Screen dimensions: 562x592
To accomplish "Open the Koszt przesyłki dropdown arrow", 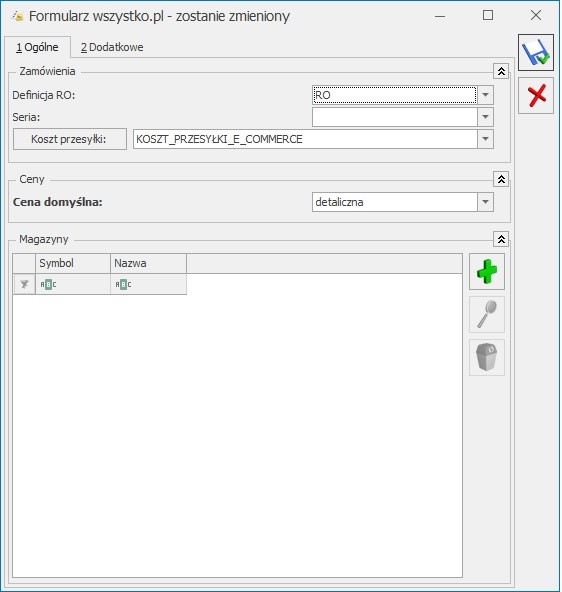I will pos(485,139).
